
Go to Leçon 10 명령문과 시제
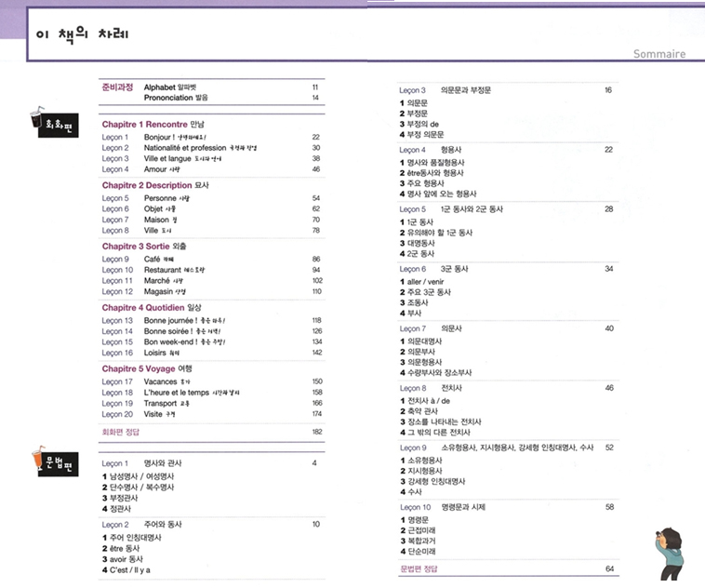(446, 507)
